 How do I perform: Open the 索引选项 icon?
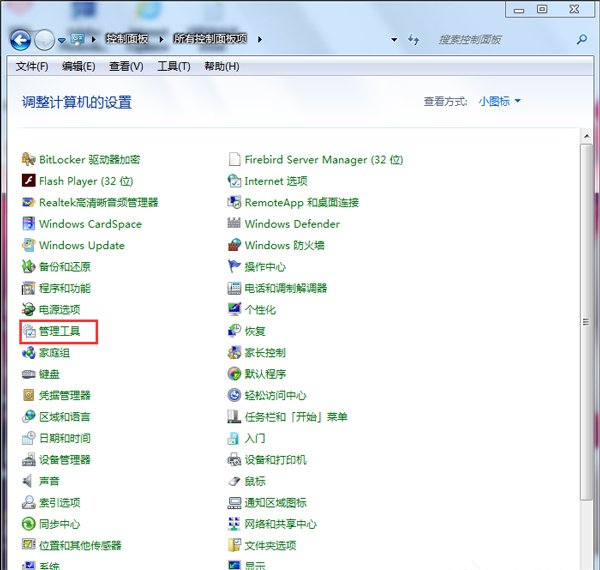[x=28, y=502]
